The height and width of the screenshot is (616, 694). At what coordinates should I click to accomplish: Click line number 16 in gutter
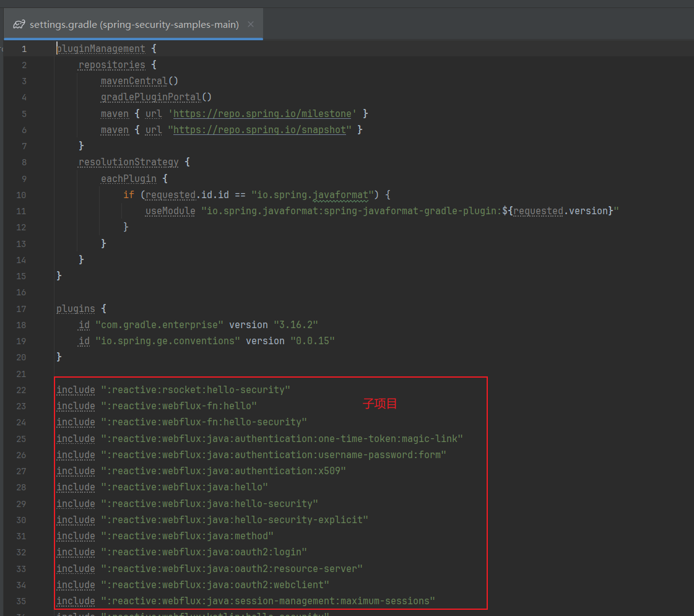pyautogui.click(x=21, y=292)
